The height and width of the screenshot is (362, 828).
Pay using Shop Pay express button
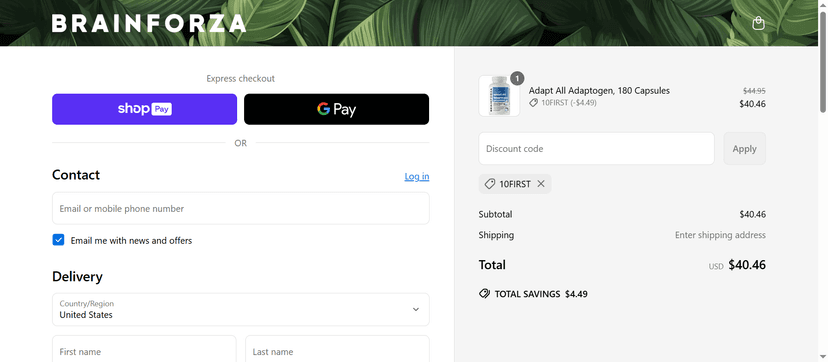144,109
